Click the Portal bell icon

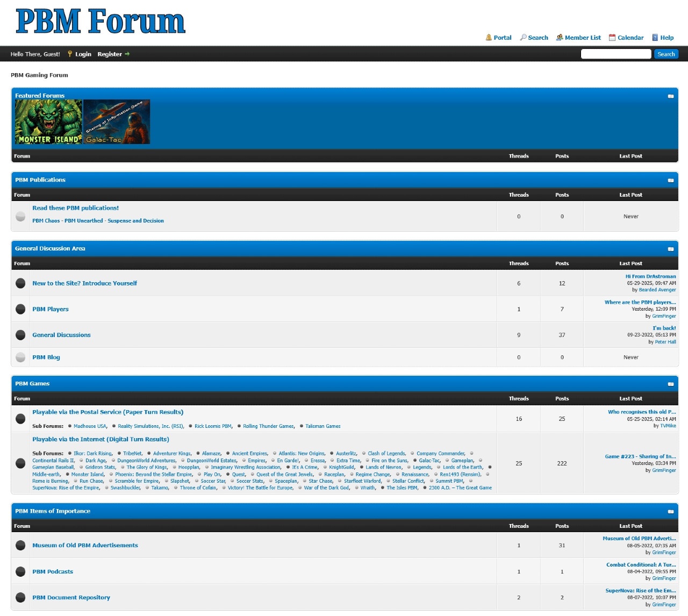pyautogui.click(x=490, y=37)
